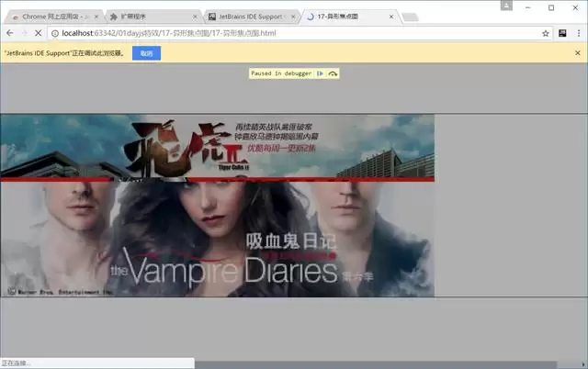Click the right arrow of the horizontal scrollbar

click(x=583, y=364)
